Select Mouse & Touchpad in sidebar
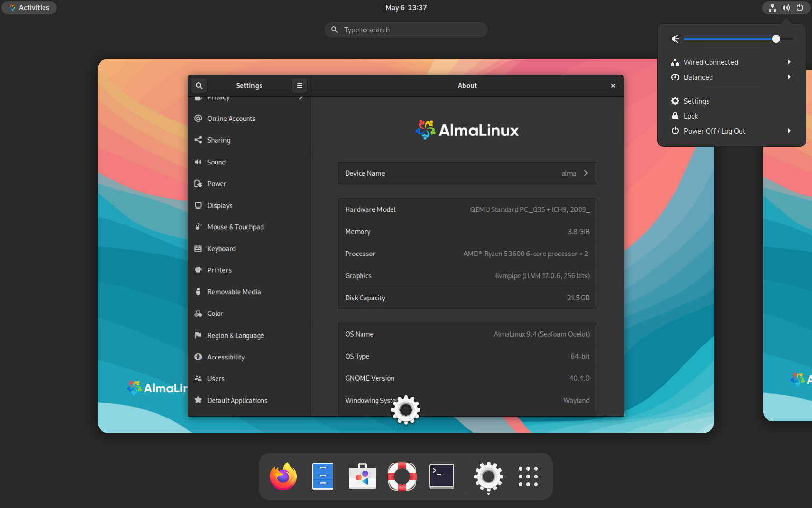 (249, 227)
